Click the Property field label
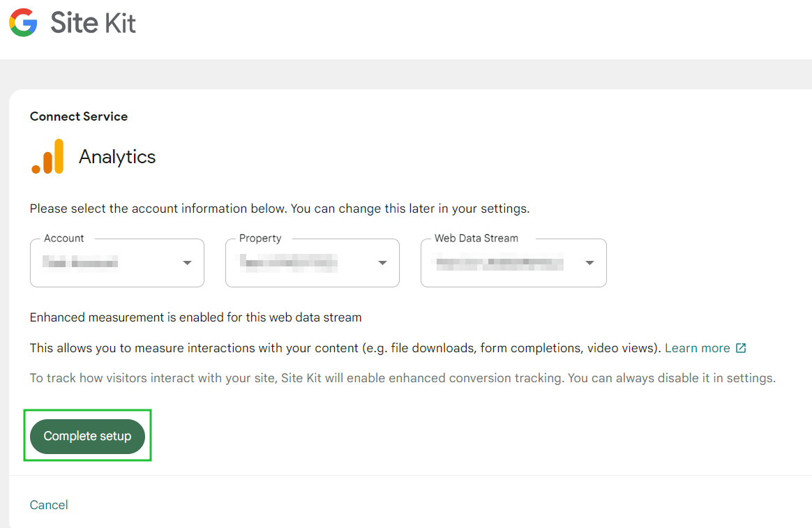The width and height of the screenshot is (812, 528). coord(260,238)
